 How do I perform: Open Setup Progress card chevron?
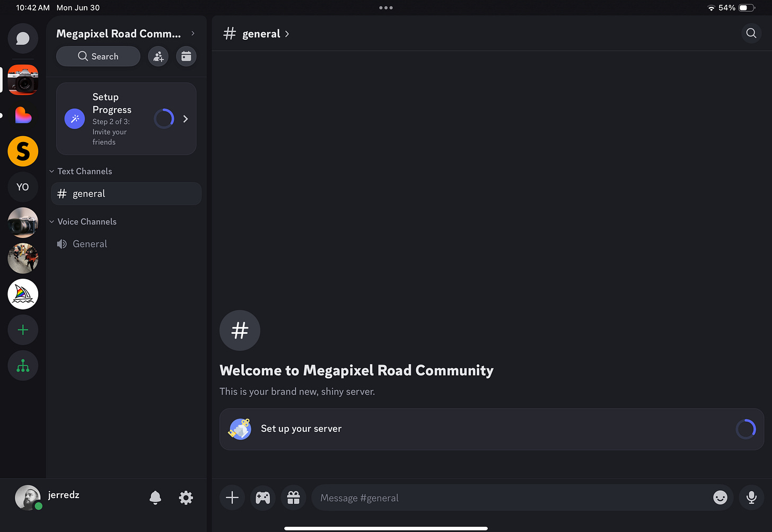tap(186, 119)
